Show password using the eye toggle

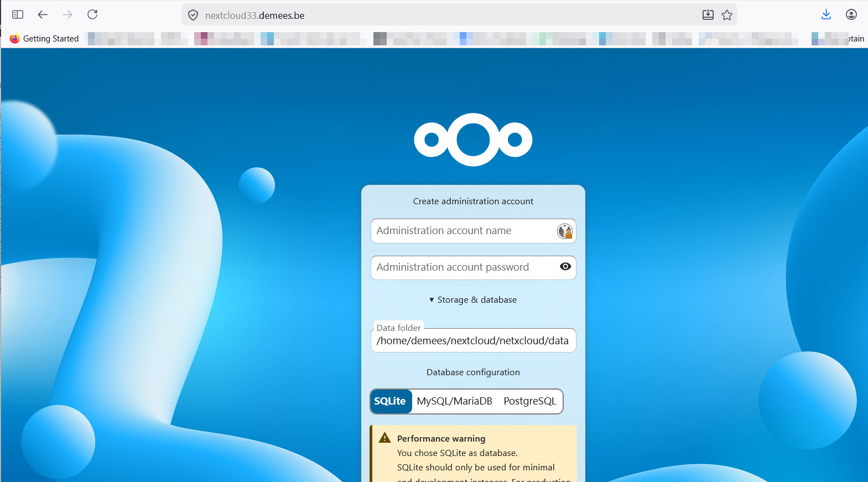click(565, 267)
